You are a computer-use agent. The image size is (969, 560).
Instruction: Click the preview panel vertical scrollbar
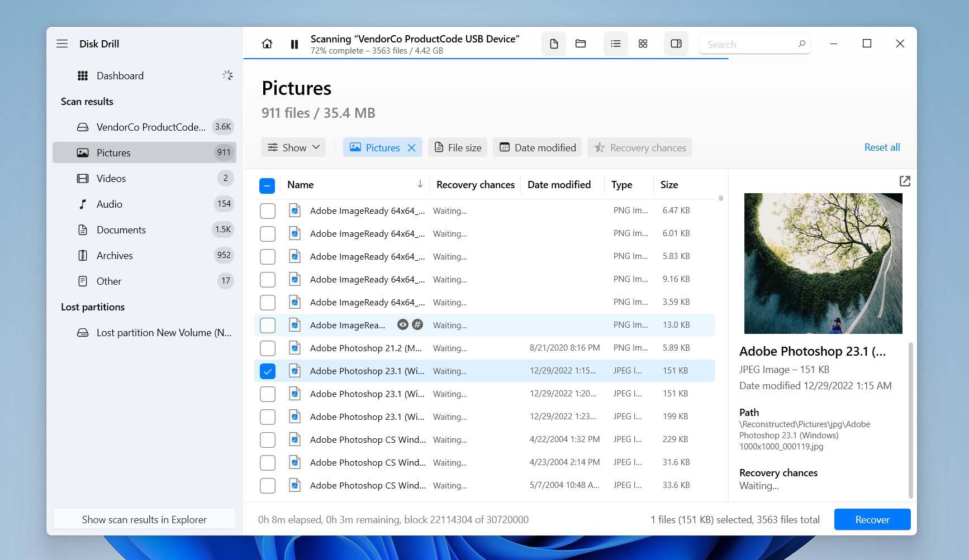click(911, 420)
